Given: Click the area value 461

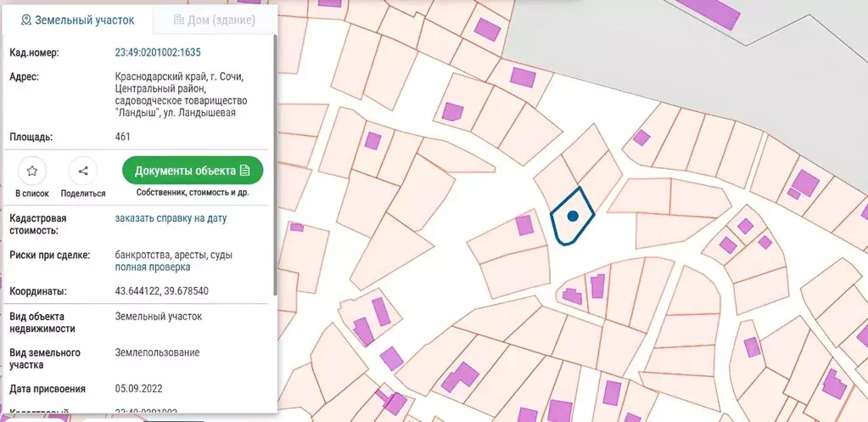Looking at the screenshot, I should click(x=122, y=137).
